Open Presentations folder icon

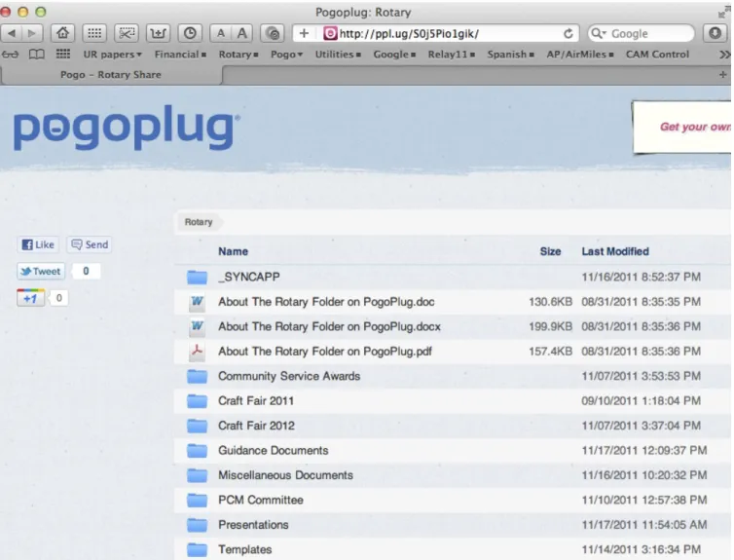tap(197, 525)
